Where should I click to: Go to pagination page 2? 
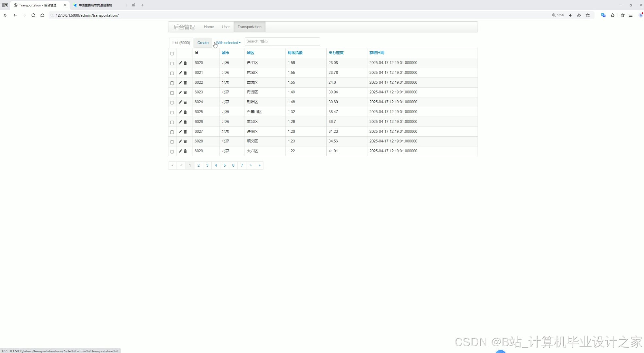(199, 165)
